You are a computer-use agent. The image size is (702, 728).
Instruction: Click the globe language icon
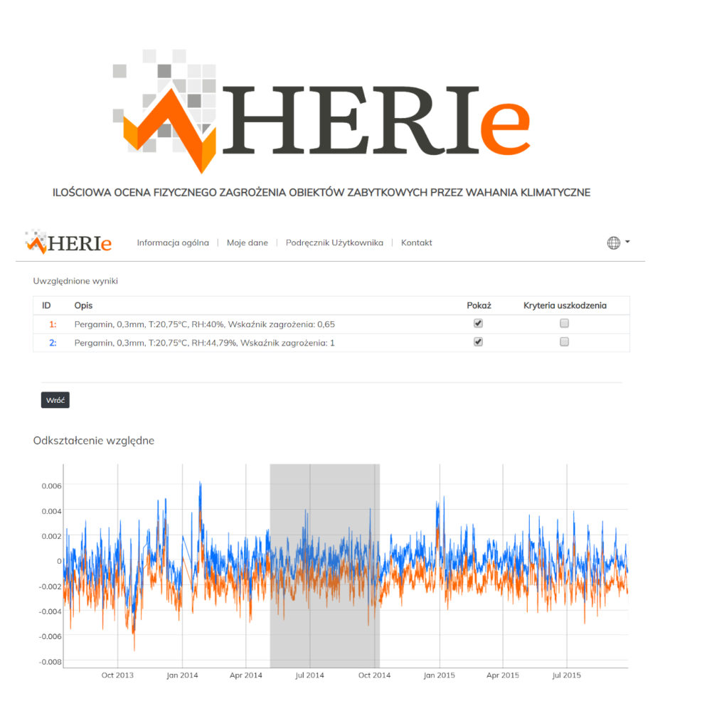click(613, 242)
